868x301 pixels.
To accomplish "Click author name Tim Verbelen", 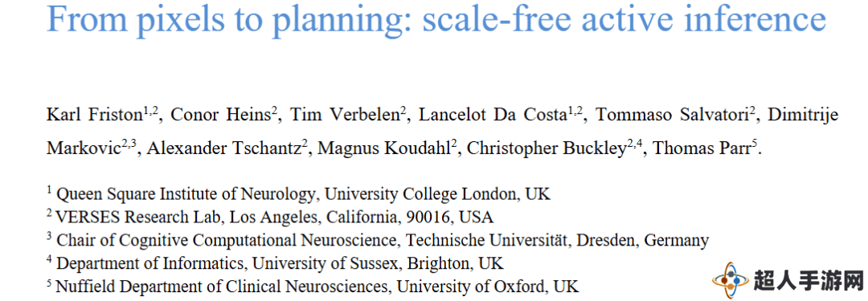I will point(346,115).
